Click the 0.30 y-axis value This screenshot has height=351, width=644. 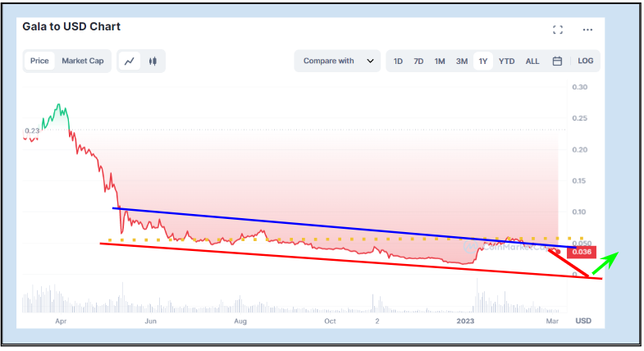(579, 87)
